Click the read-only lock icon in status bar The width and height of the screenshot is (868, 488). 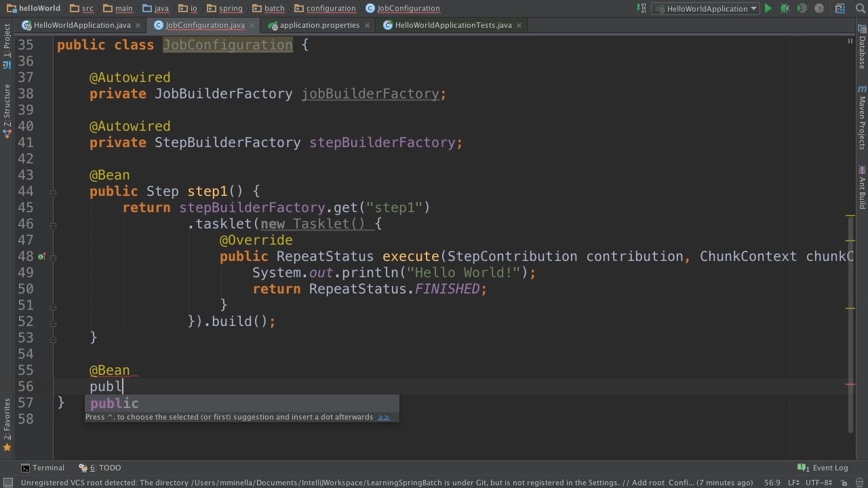844,483
